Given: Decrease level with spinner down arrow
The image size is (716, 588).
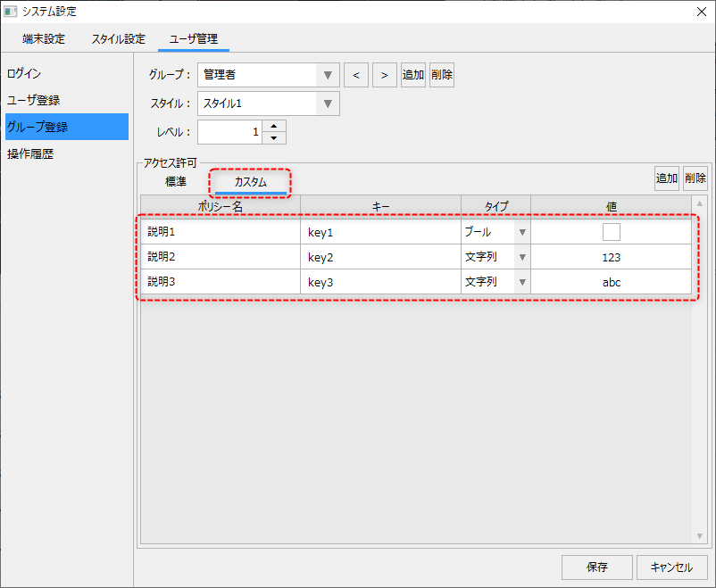Looking at the screenshot, I should tap(274, 138).
